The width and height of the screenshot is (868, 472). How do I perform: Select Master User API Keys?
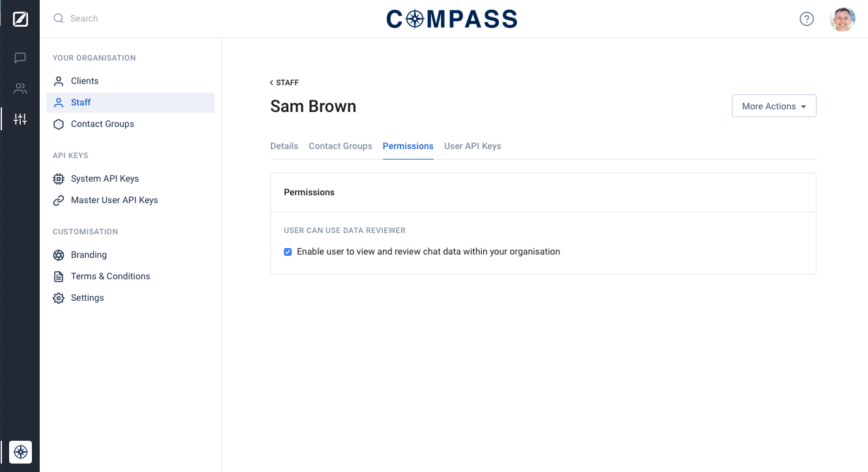(115, 200)
